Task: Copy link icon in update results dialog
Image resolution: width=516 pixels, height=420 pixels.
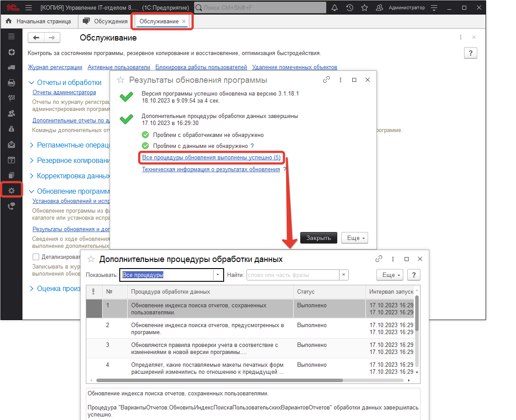Action: (x=326, y=80)
